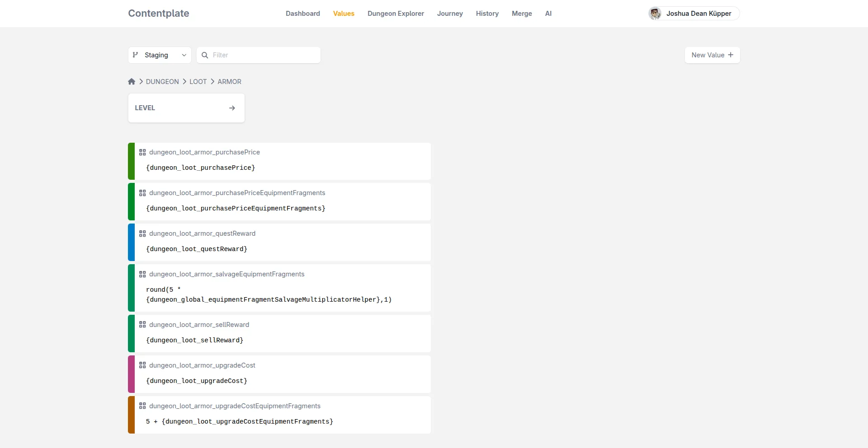The width and height of the screenshot is (868, 448).
Task: Click the {dungeon_loot_purchasePriceEquipmentFragments} value text
Action: click(236, 208)
